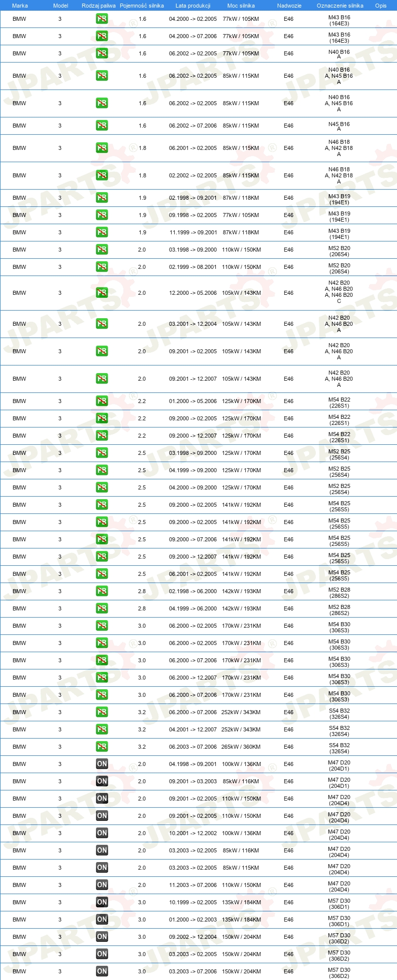The image size is (397, 980).
Task: Click the PB petrol icon in the 09.1998 -> 02.2005 row
Action: pos(102,216)
